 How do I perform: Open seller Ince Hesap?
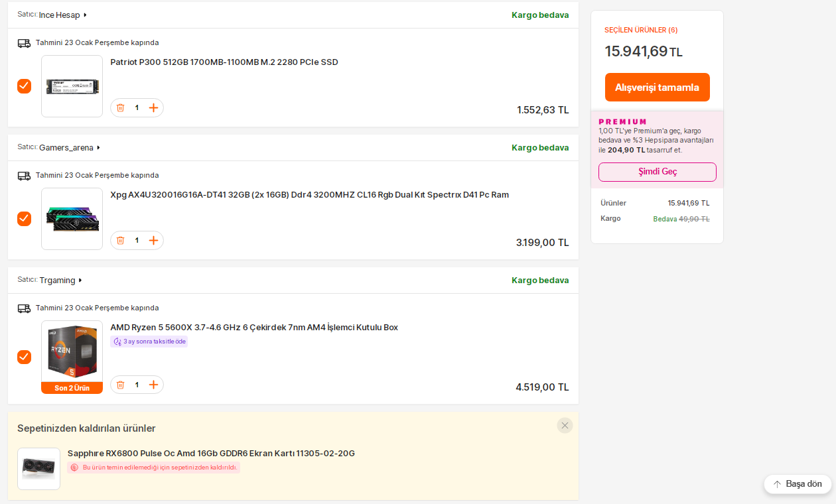62,15
